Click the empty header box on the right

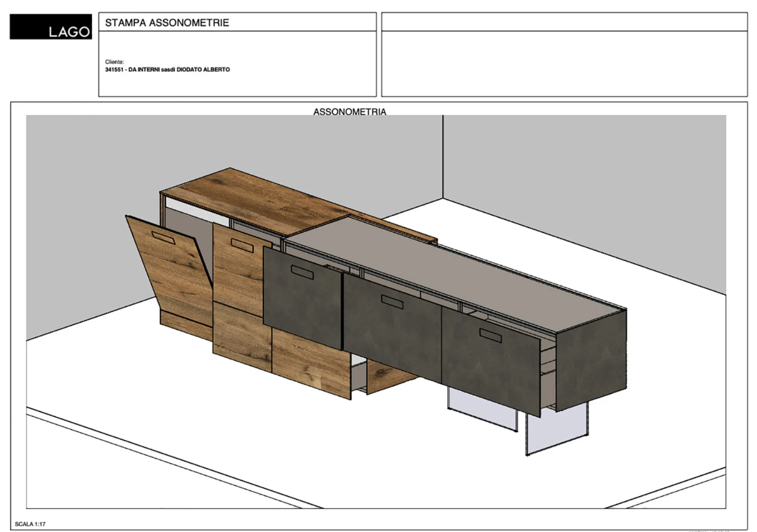click(564, 63)
